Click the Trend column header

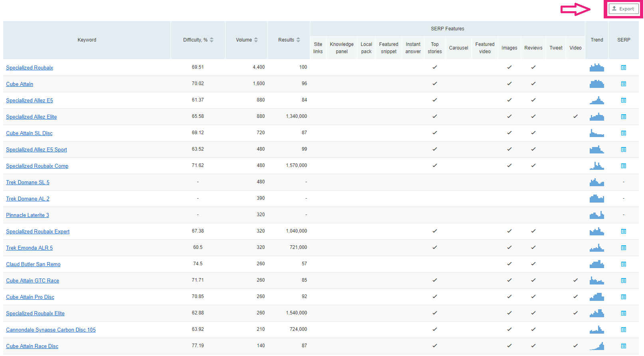click(x=597, y=40)
